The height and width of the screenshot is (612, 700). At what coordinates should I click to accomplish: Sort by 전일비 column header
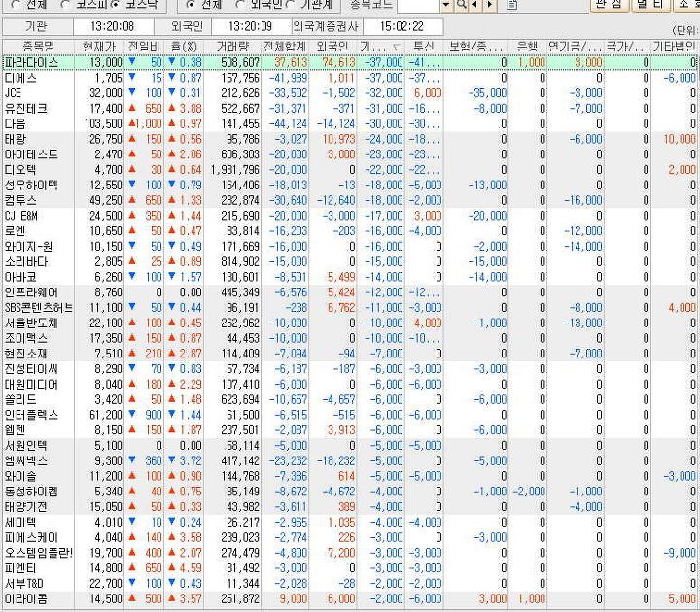(x=144, y=47)
